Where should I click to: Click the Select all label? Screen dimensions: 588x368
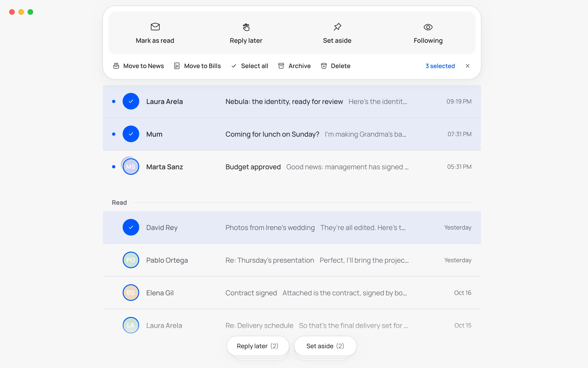tap(254, 66)
